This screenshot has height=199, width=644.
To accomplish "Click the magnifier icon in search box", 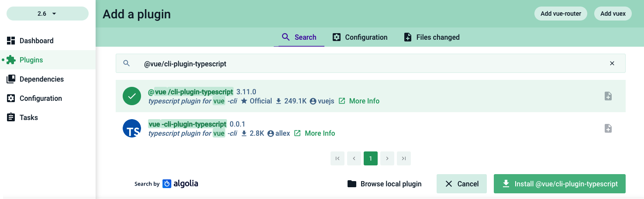I will coord(127,63).
